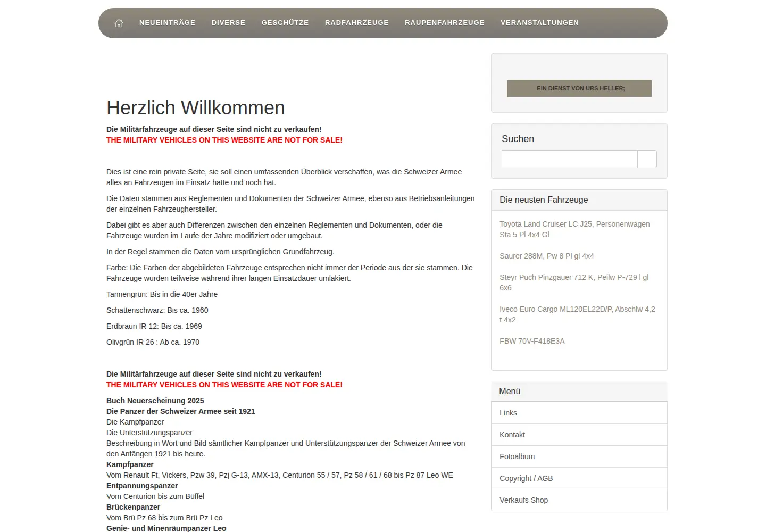The image size is (766, 532).
Task: Click the Ein Dienst von Urs Heller button
Action: coord(579,88)
